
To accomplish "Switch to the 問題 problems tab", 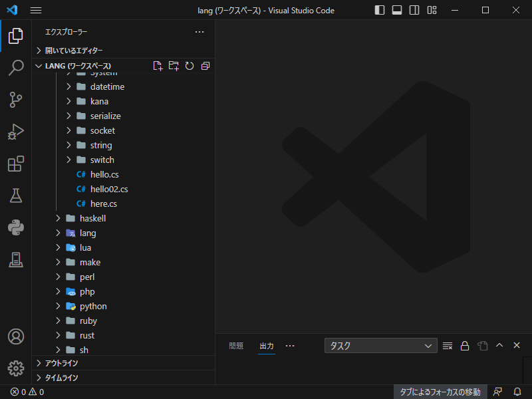I will coord(236,346).
